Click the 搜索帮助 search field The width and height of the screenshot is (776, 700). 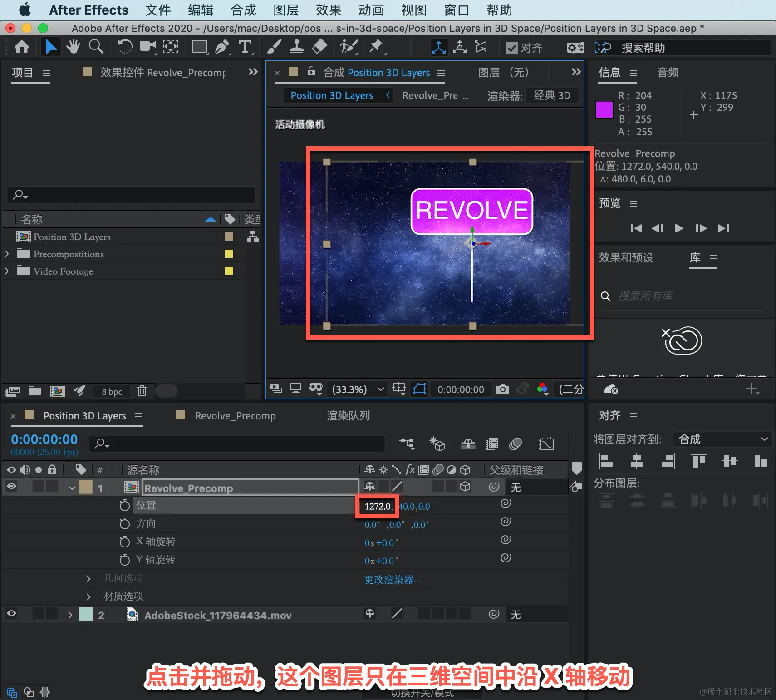[x=695, y=48]
